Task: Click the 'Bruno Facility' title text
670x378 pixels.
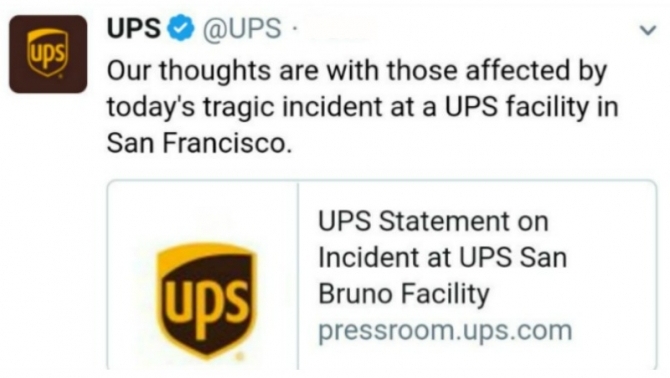Action: click(404, 295)
